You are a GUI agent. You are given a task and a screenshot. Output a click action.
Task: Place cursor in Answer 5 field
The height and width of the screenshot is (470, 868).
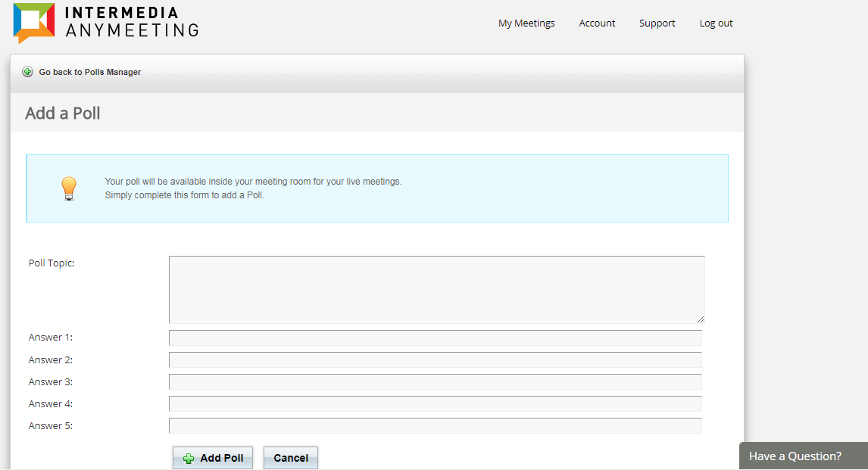tap(435, 425)
